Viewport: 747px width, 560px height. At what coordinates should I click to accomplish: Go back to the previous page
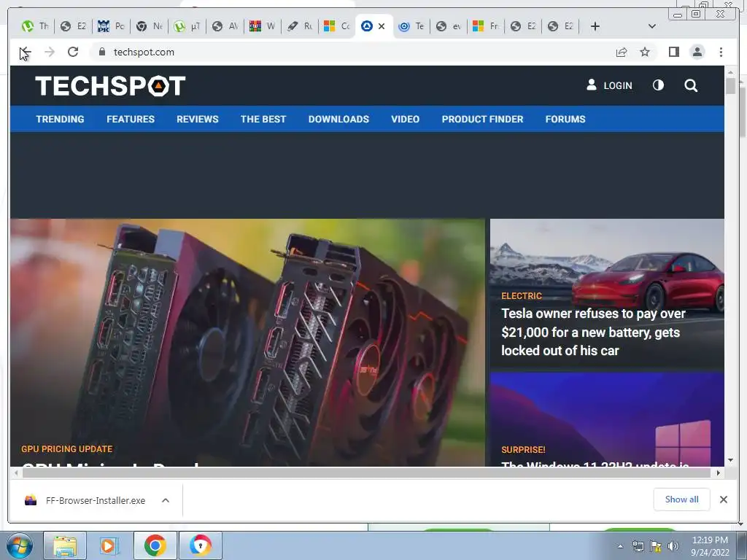26,52
